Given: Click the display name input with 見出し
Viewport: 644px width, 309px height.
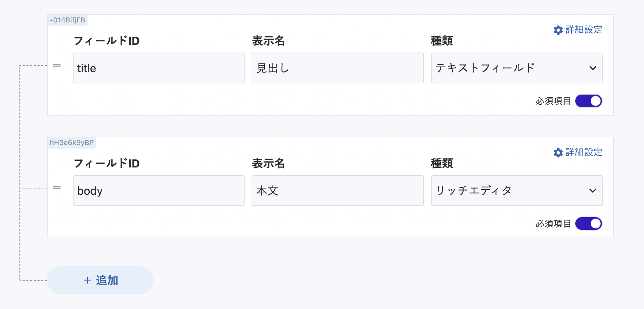Looking at the screenshot, I should pyautogui.click(x=337, y=68).
